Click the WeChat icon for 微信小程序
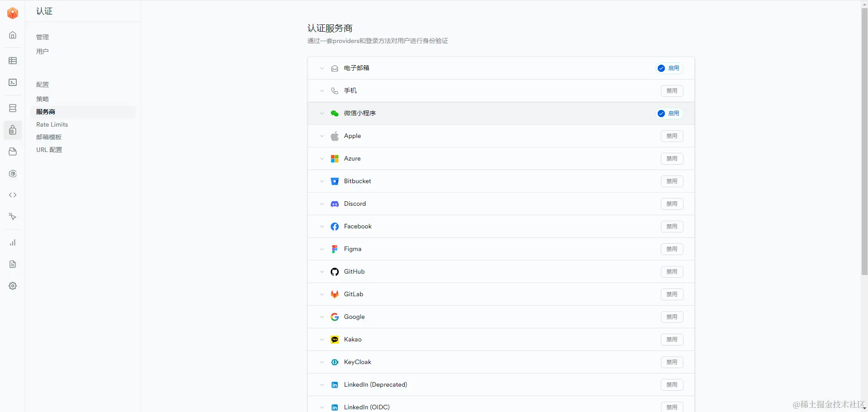 335,114
